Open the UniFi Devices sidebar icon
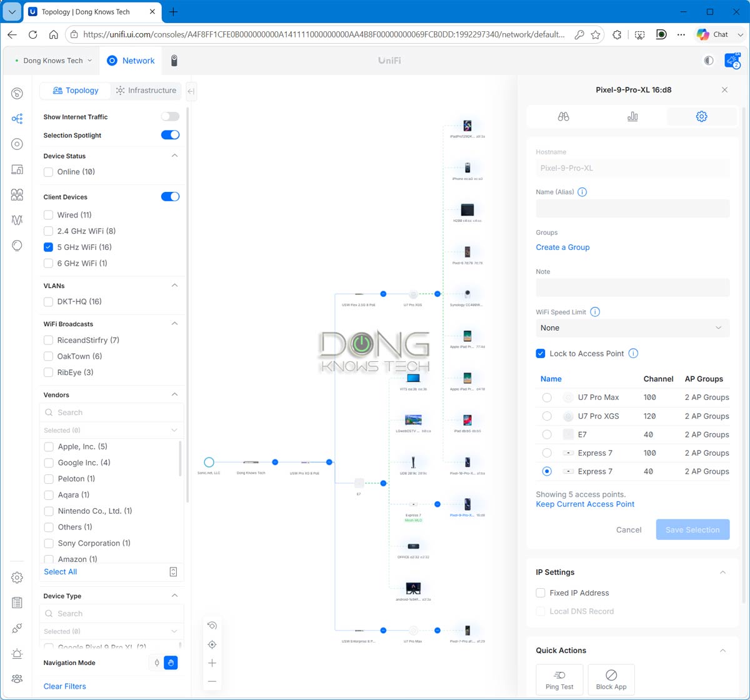Image resolution: width=750 pixels, height=700 pixels. click(x=17, y=144)
